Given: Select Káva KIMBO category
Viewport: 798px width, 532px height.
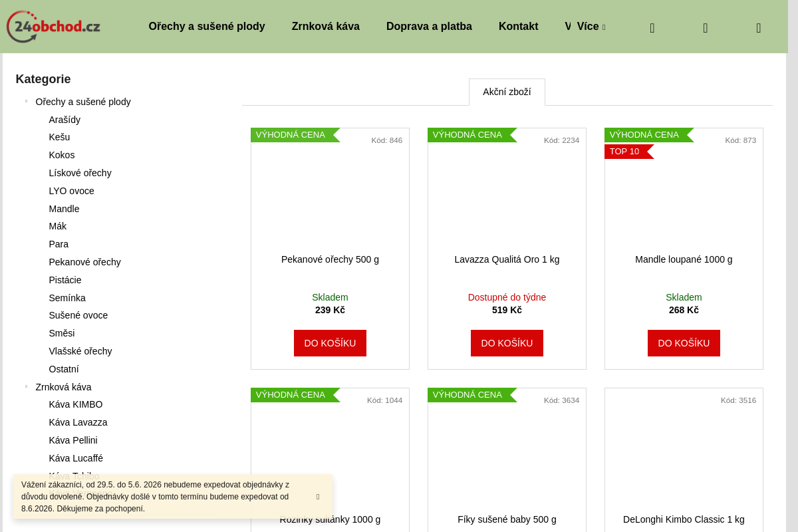Looking at the screenshot, I should (x=76, y=404).
